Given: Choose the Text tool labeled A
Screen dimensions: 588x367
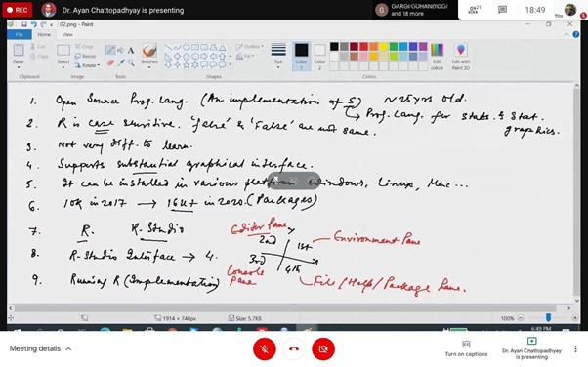Looking at the screenshot, I should click(131, 50).
